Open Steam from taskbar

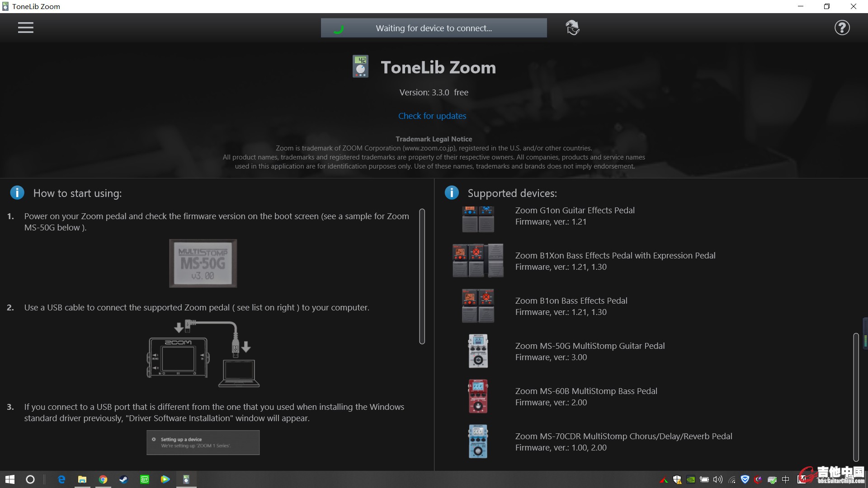tap(123, 479)
